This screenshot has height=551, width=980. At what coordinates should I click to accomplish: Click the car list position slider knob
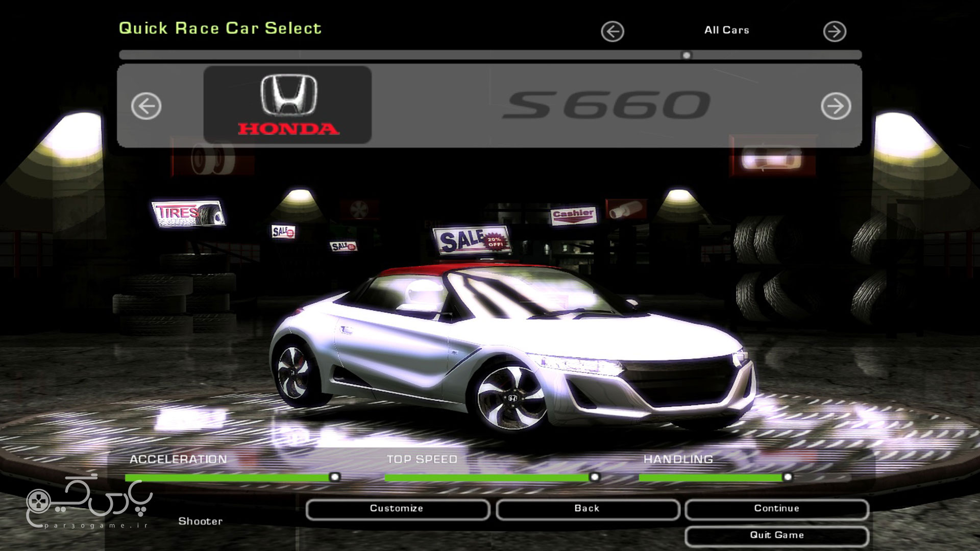(687, 55)
